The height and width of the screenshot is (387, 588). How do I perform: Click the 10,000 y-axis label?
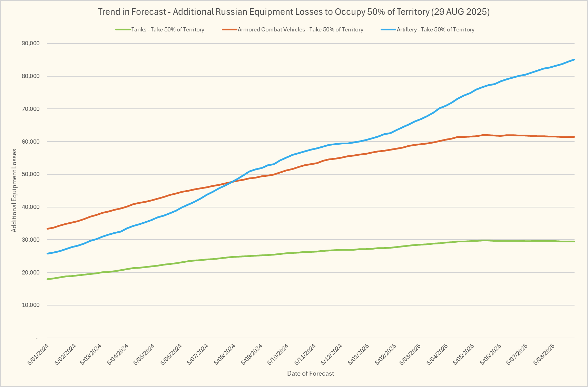coord(31,305)
